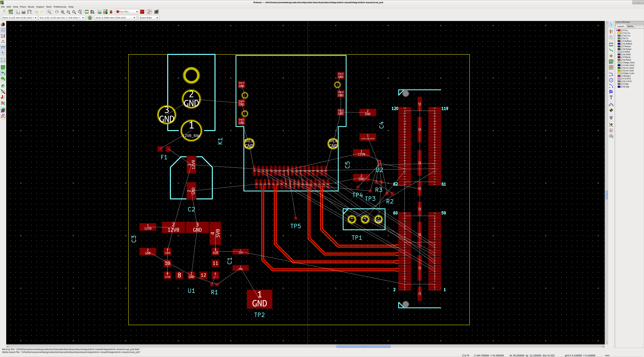Open the Preferences menu
This screenshot has width=644, height=357.
60,7
